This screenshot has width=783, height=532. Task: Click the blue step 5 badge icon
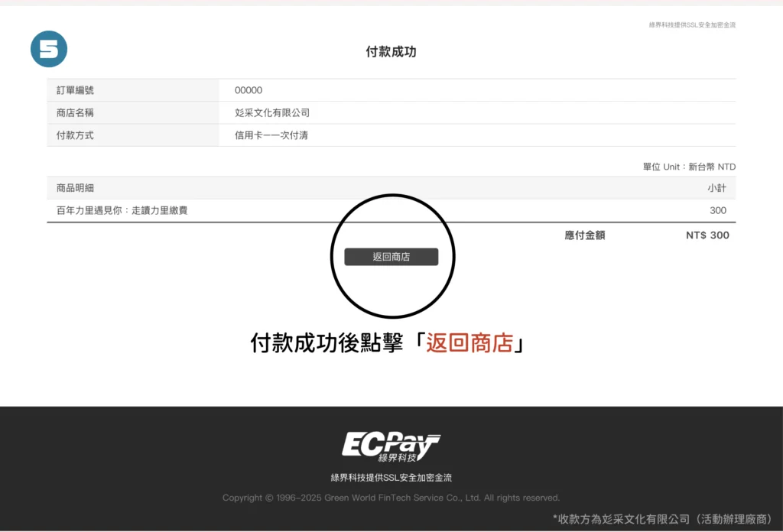(x=49, y=50)
